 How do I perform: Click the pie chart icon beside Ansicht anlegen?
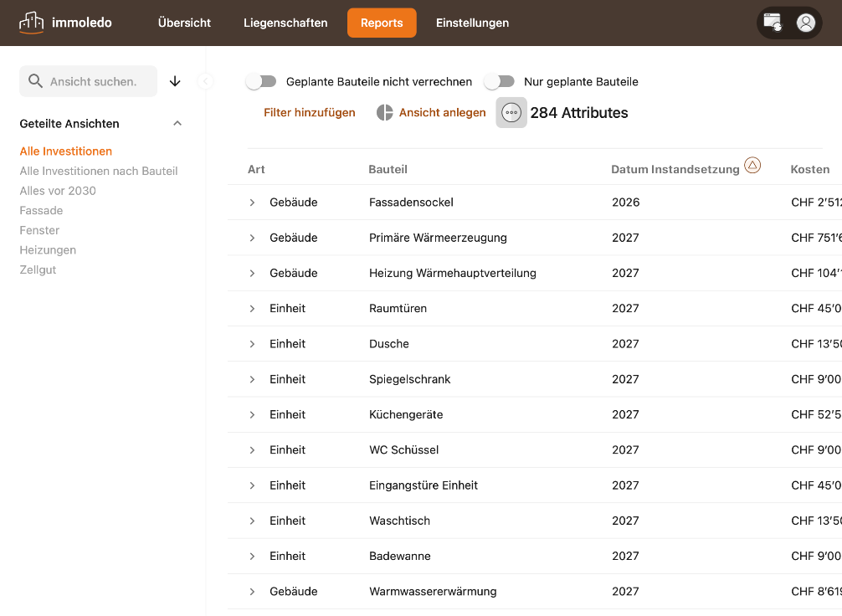(x=384, y=113)
